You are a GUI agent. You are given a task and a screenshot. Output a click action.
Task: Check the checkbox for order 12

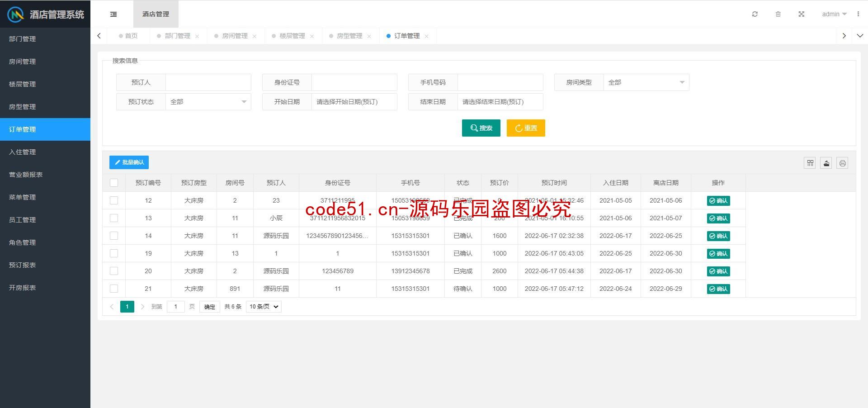point(114,200)
